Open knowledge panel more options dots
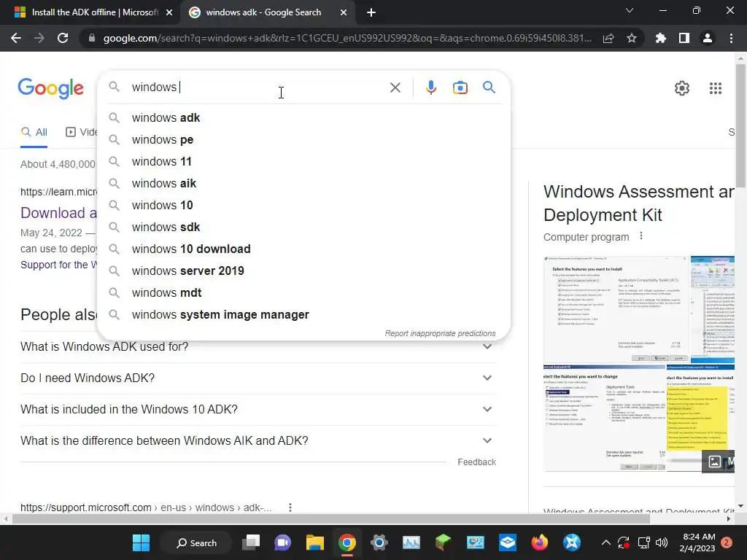747x560 pixels. 641,236
